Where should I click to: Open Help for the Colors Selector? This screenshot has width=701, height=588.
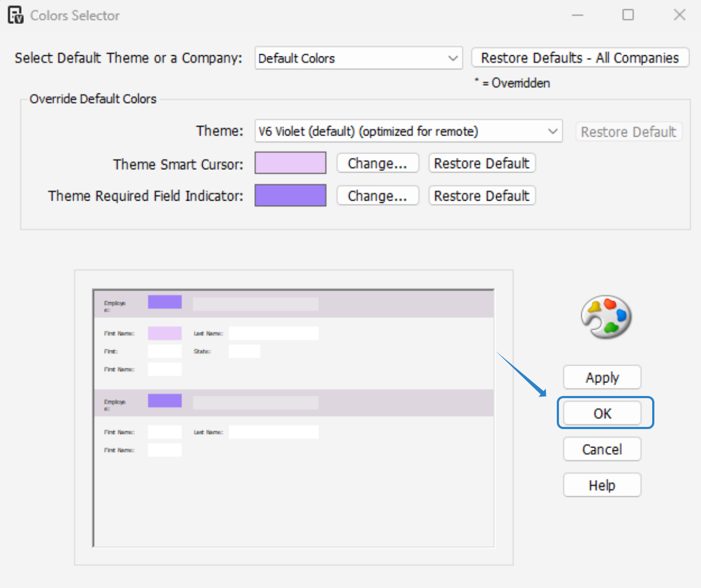point(602,485)
